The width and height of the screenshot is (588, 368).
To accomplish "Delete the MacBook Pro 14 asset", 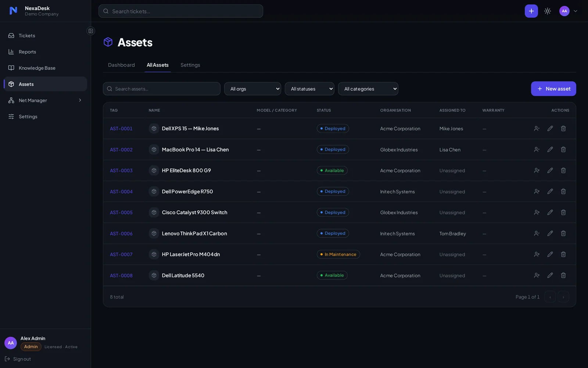I will [563, 149].
